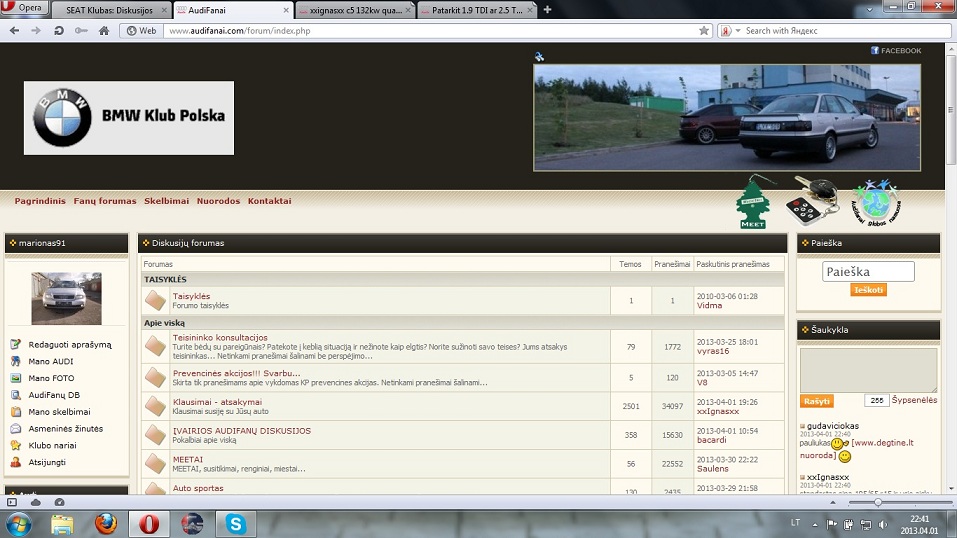The width and height of the screenshot is (957, 538).
Task: Open Klubo nariai in user menu
Action: tap(52, 446)
